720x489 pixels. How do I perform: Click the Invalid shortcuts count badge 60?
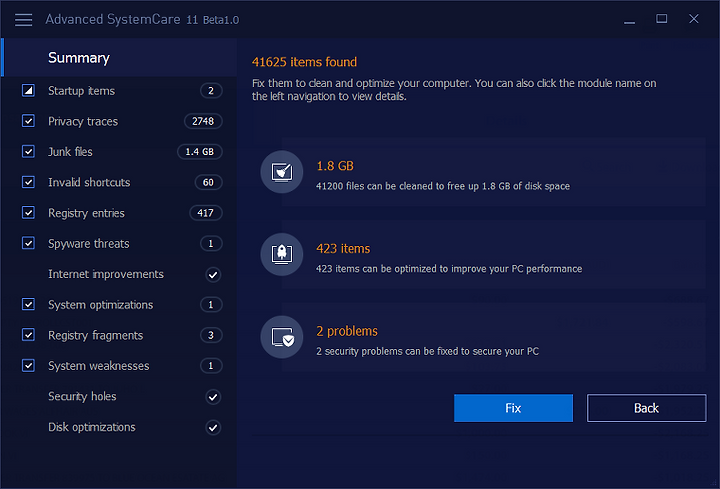click(208, 182)
